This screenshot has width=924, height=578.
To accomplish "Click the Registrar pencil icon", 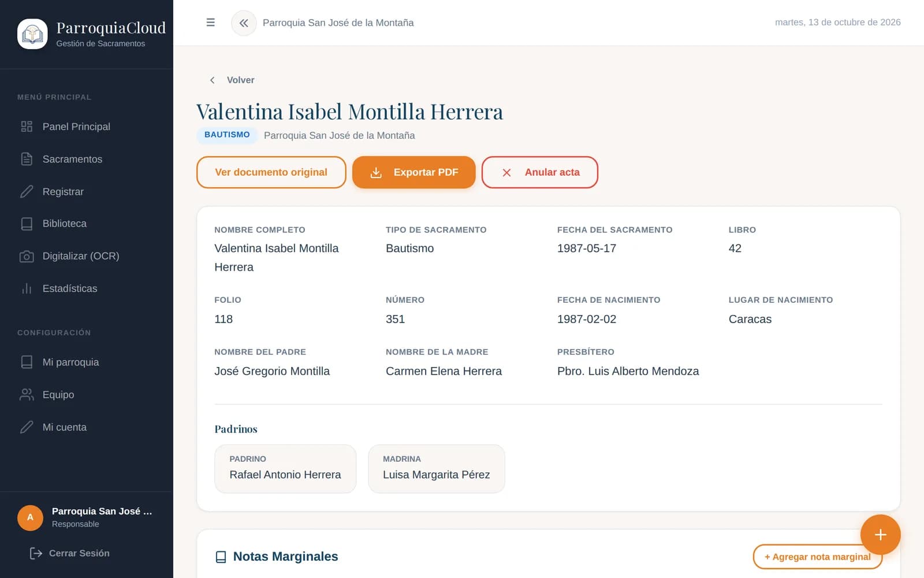I will [x=27, y=191].
